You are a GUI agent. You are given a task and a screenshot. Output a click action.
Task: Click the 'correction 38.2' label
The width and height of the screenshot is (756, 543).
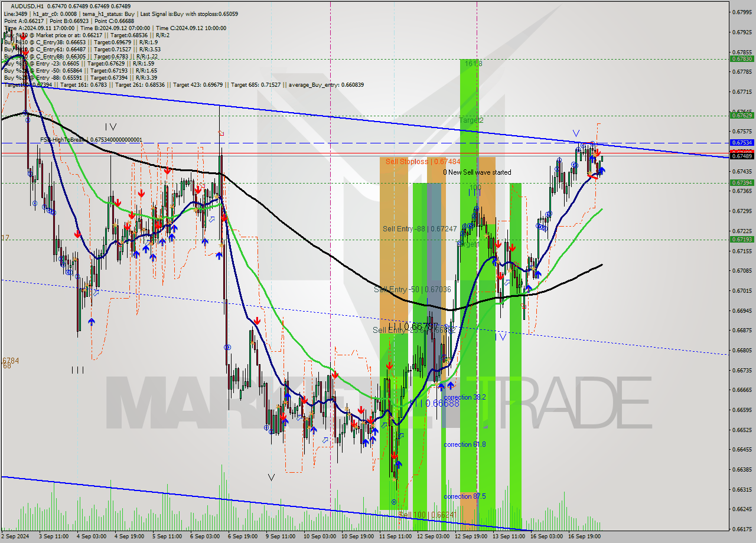(x=465, y=397)
